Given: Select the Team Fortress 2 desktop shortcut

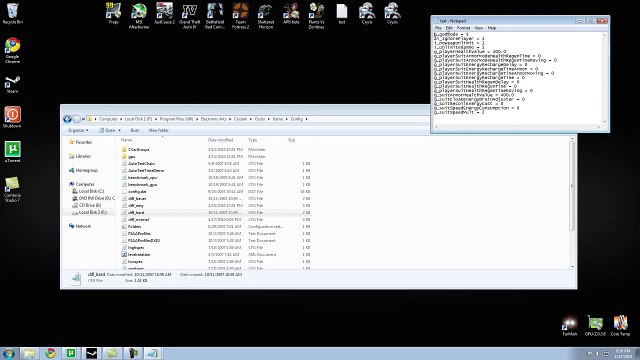Looking at the screenshot, I should [x=240, y=16].
